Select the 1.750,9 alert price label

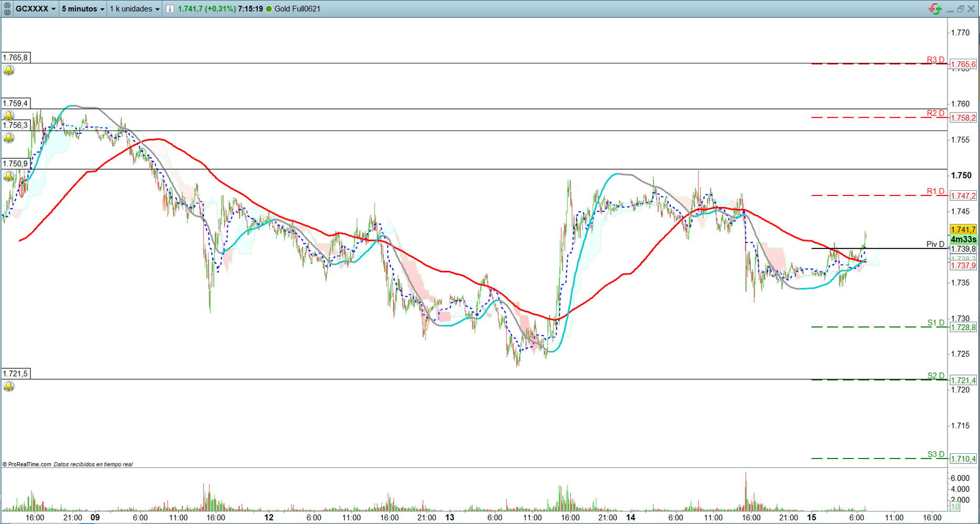(x=15, y=163)
